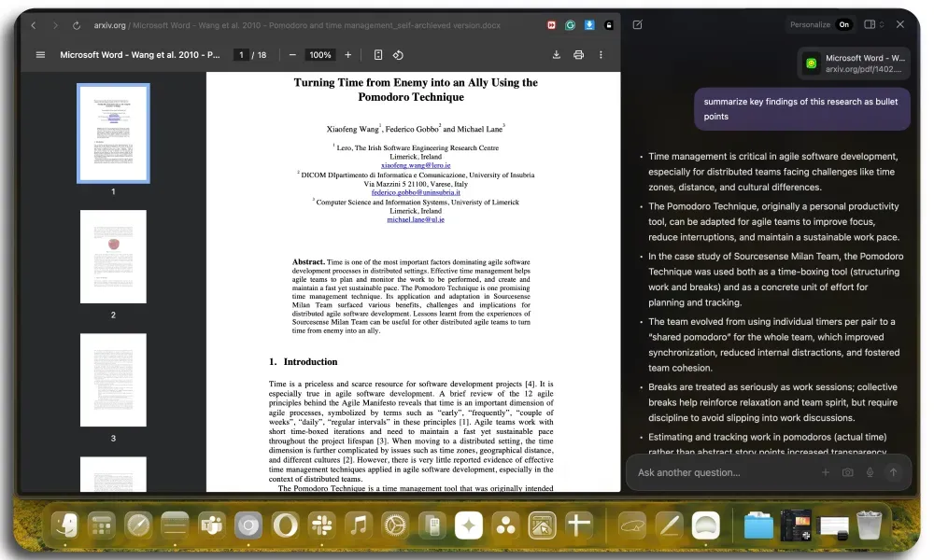Click the microphone icon in the chat input
The image size is (934, 560).
coord(870,472)
